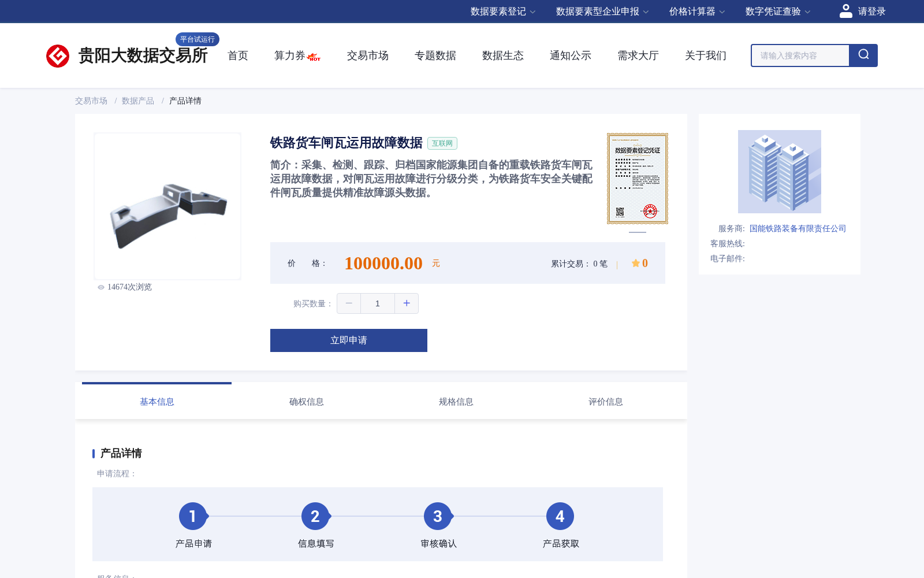
Task: Click the 电子邮件 label
Action: pyautogui.click(x=728, y=258)
